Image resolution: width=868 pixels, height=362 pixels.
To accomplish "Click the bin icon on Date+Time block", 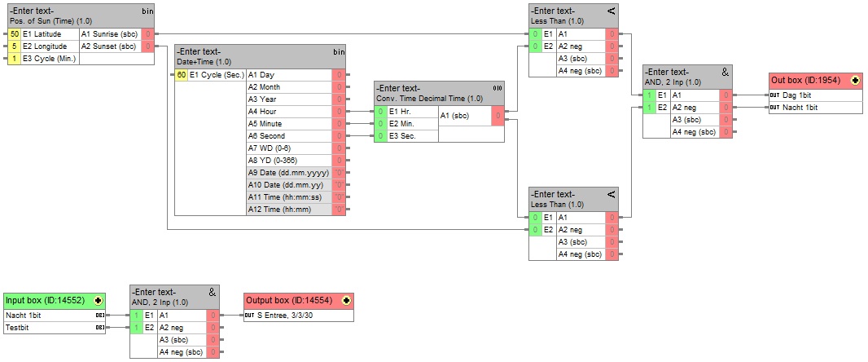I will tap(339, 52).
